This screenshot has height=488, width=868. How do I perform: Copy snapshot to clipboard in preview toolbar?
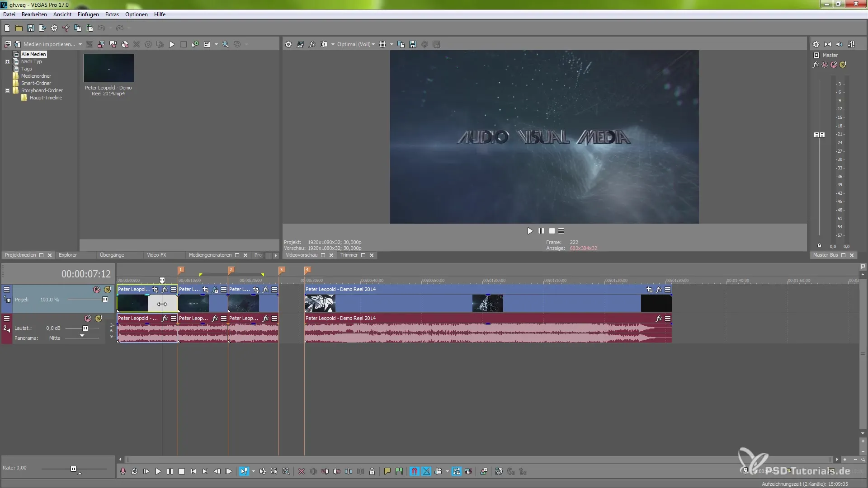point(401,44)
